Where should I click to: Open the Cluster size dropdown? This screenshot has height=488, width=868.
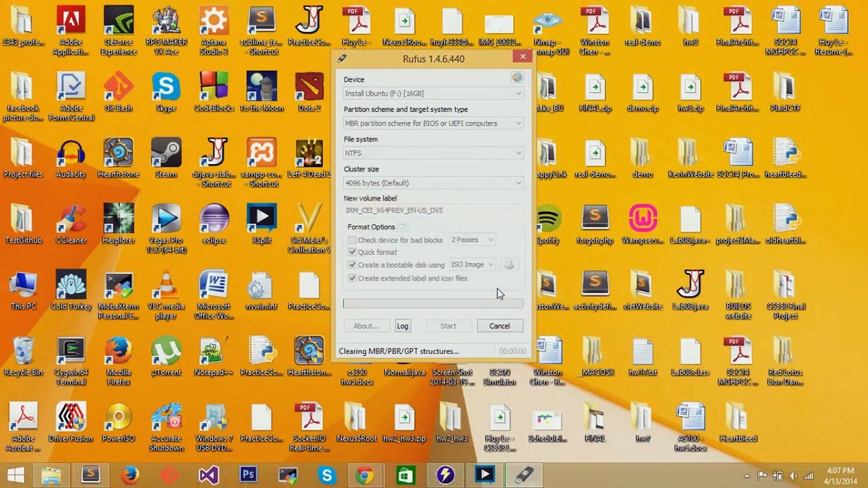(433, 183)
